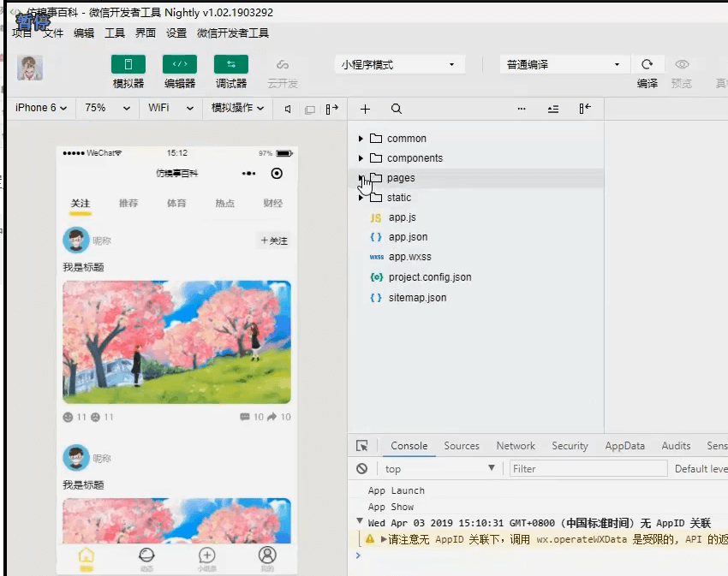
Task: Collapse the Wed Apr 03 log group
Action: [360, 521]
